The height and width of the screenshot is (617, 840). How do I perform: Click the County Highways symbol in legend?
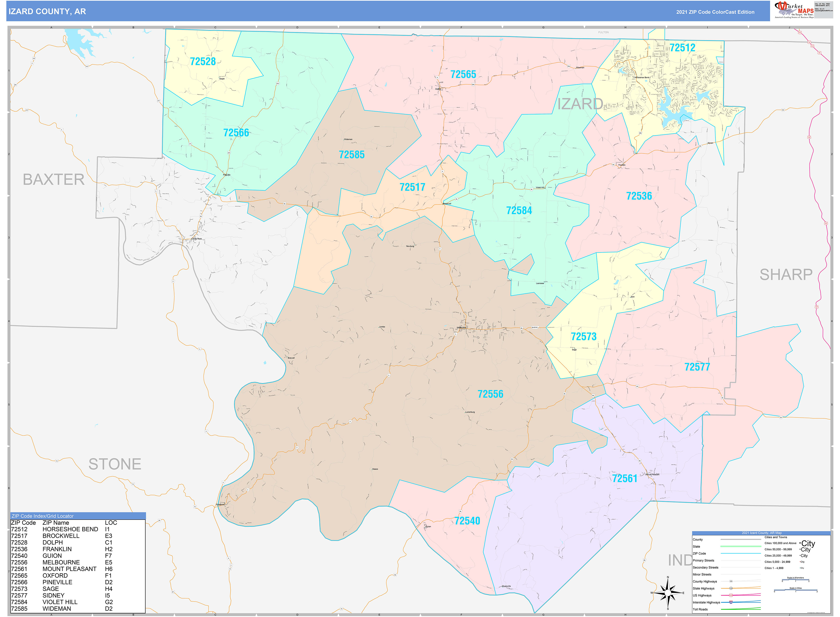[x=731, y=581]
